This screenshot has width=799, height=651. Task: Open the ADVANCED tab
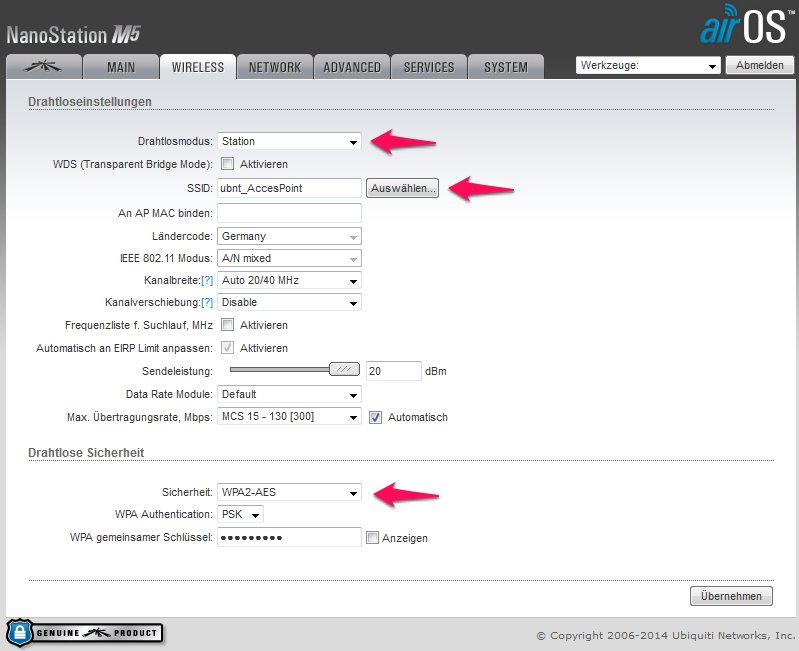[x=352, y=67]
